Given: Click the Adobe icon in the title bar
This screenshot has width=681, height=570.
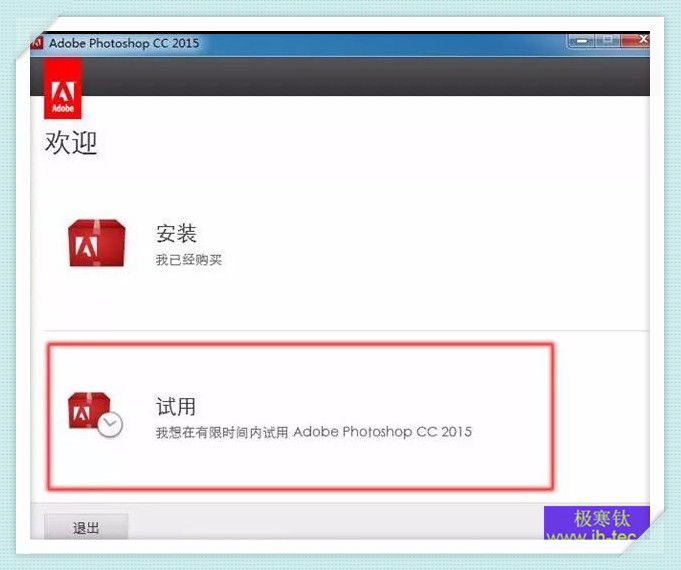Looking at the screenshot, I should [x=36, y=43].
